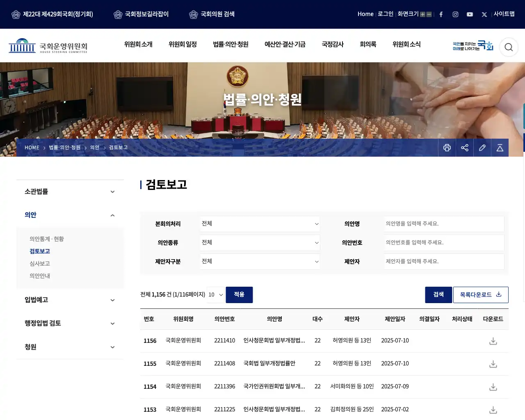Image resolution: width=525 pixels, height=420 pixels.
Task: Open the per-page count dropdown showing 10
Action: click(215, 295)
